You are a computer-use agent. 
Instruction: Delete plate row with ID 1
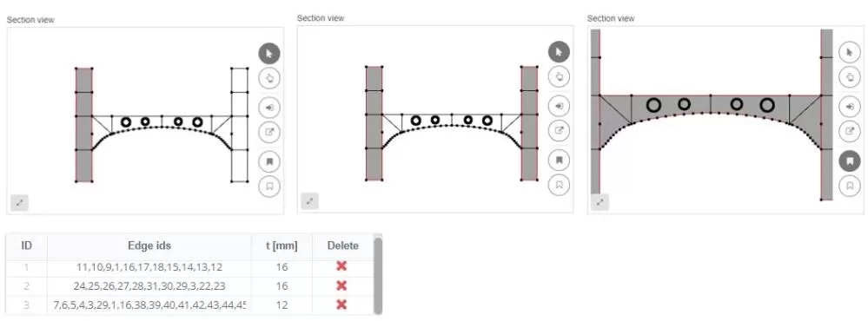tap(341, 266)
